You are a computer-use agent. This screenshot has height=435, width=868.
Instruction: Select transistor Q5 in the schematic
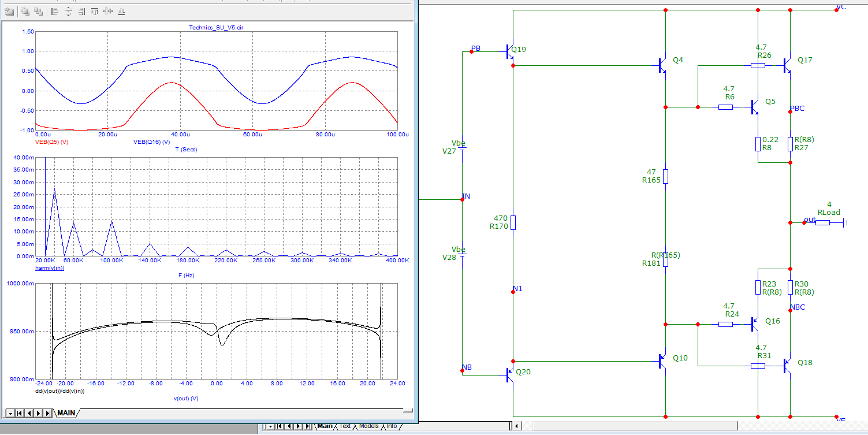(x=755, y=107)
